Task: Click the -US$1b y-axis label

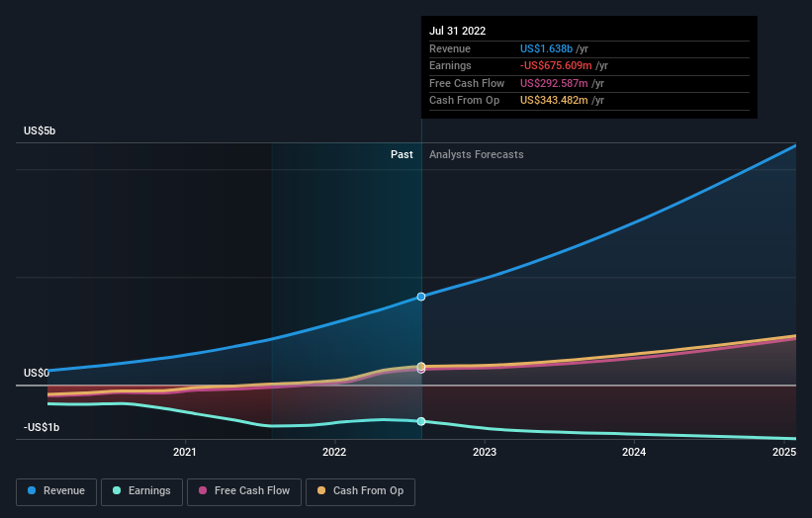Action: (x=42, y=427)
